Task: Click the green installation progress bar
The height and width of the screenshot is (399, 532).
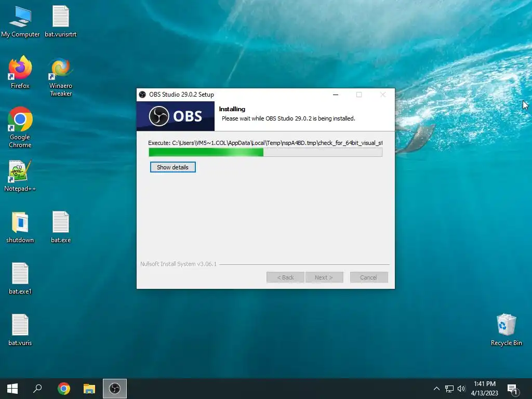Action: (x=265, y=152)
